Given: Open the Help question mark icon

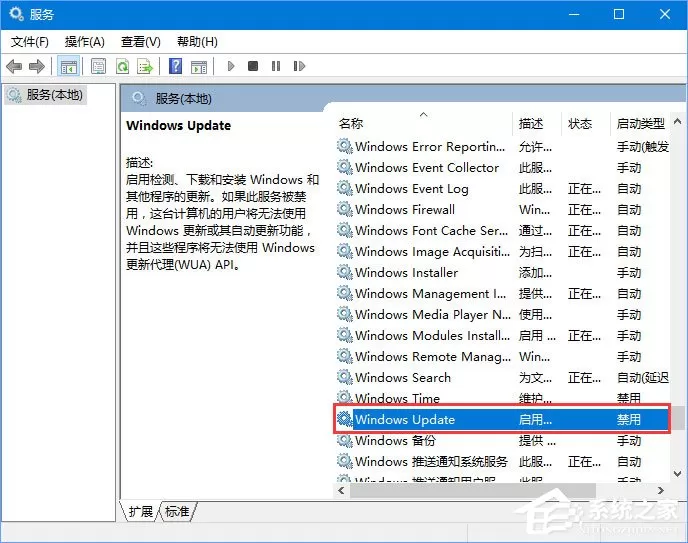Looking at the screenshot, I should pyautogui.click(x=176, y=66).
